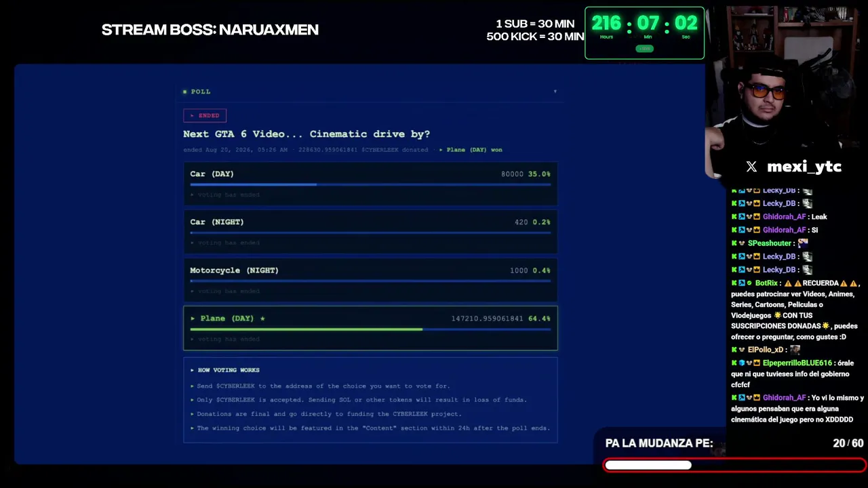Select the Car (DAY) poll option
This screenshot has height=488, width=868.
pos(370,183)
